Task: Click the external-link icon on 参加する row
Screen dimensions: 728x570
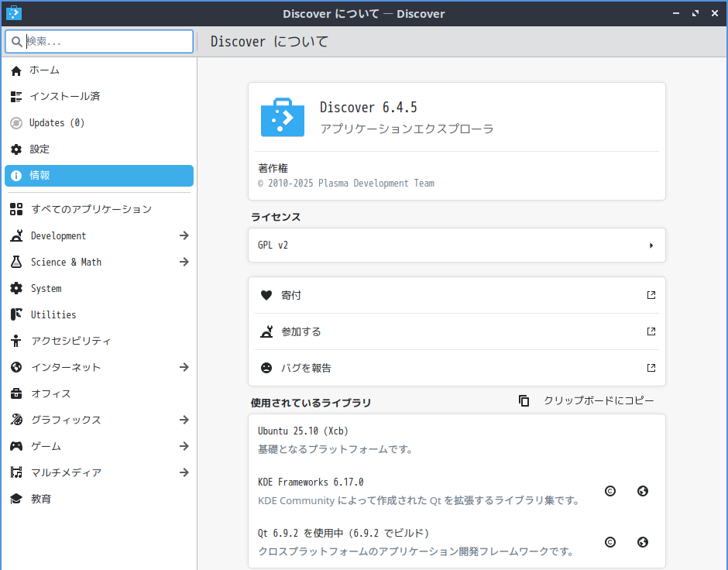Action: pyautogui.click(x=651, y=331)
